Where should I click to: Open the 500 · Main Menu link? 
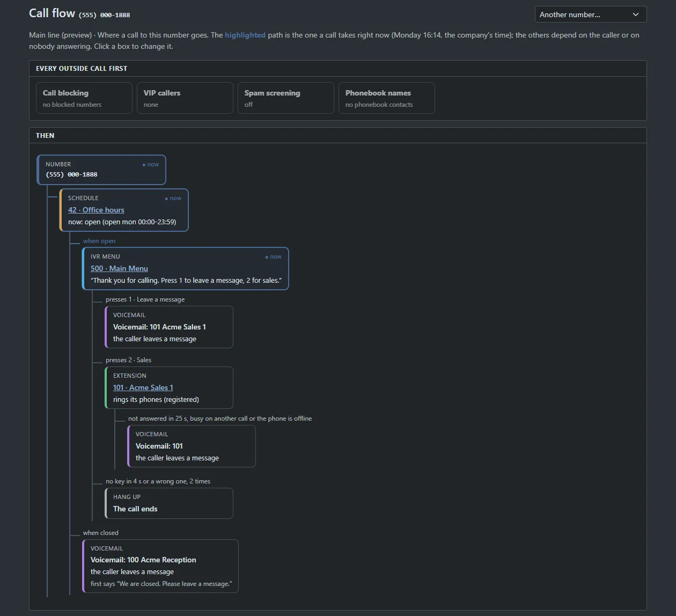pos(119,268)
